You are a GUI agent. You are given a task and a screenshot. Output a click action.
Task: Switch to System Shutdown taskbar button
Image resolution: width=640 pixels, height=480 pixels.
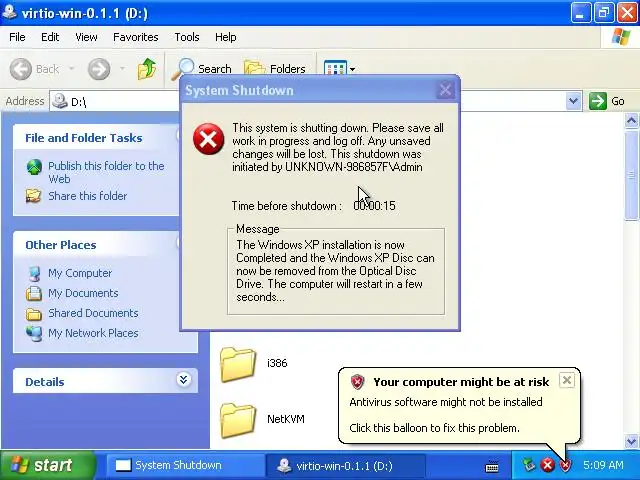(184, 465)
